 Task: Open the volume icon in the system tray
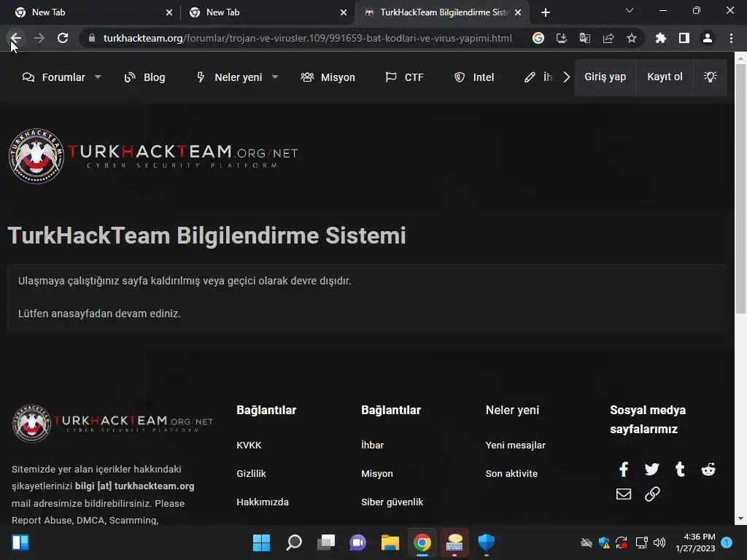pos(659,542)
